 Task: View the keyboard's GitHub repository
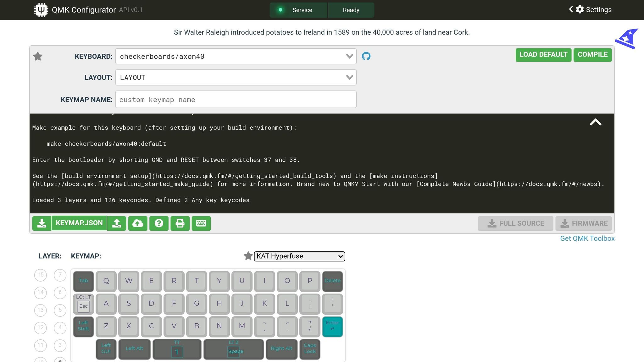coord(366,56)
